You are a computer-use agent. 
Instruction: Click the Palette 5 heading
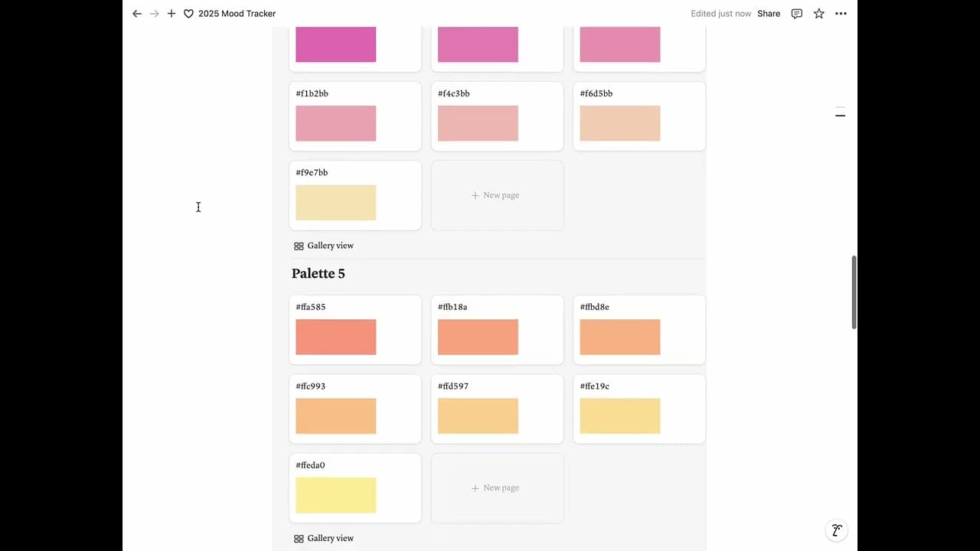coord(318,274)
